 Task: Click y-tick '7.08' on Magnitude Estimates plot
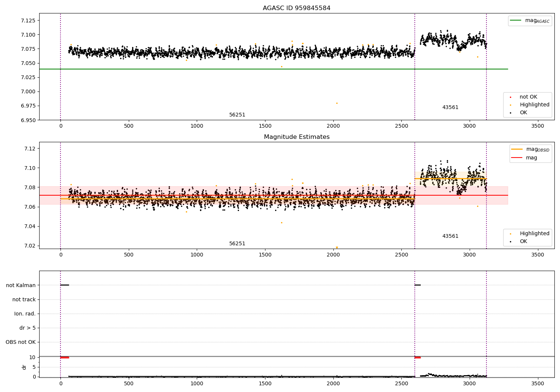point(30,187)
